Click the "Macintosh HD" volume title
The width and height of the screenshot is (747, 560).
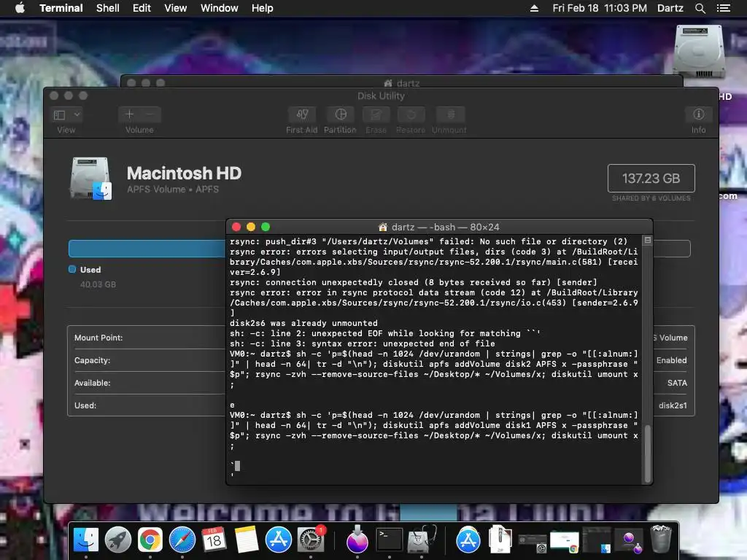coord(184,173)
